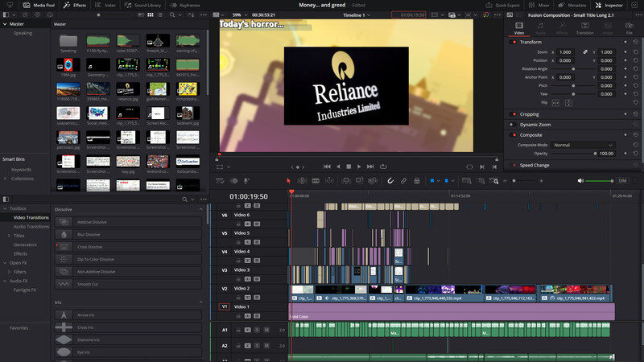Add keyframe for Opacity parameter
The height and width of the screenshot is (362, 644).
(x=625, y=154)
